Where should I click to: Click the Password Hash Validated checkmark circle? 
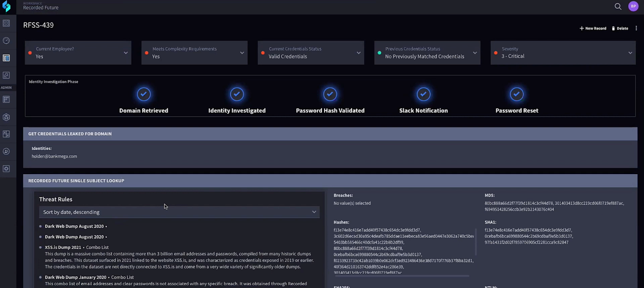tap(330, 94)
